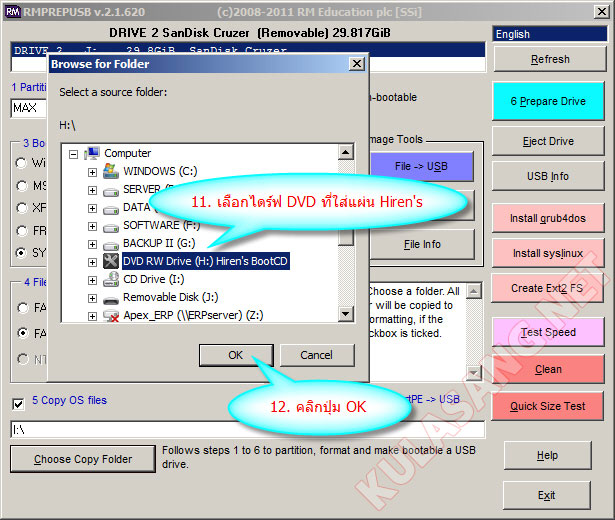Select WINDOWS (C:) in folder tree
This screenshot has width=615, height=520.
click(x=160, y=171)
